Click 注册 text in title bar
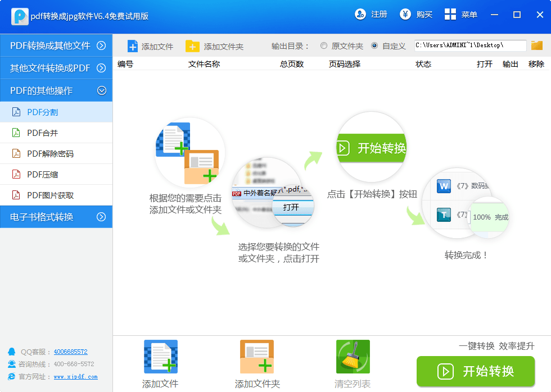 tap(379, 15)
